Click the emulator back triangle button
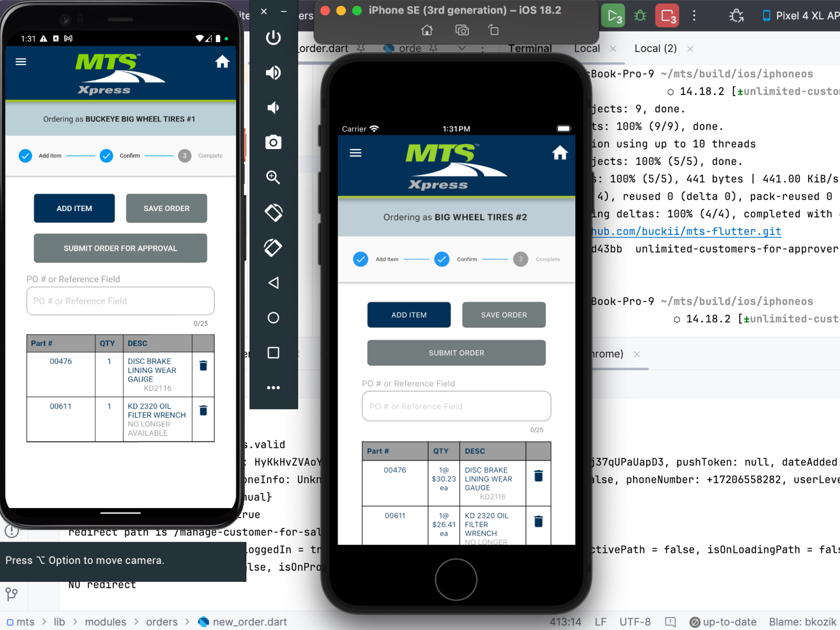Screen dimensions: 840x630 click(x=273, y=283)
